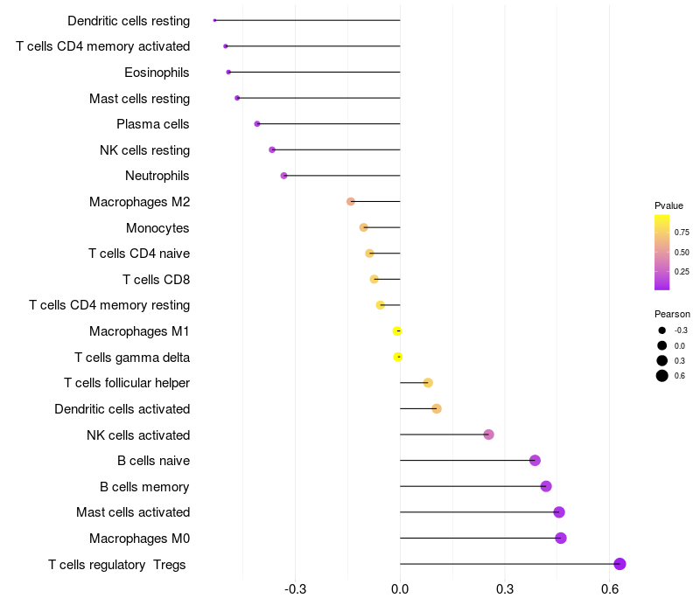Click the Dendritic cells resting data point
The height and width of the screenshot is (612, 700).
(x=214, y=19)
